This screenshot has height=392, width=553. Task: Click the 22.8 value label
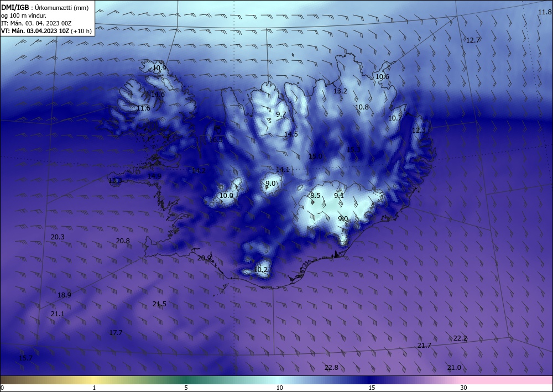coord(331,367)
